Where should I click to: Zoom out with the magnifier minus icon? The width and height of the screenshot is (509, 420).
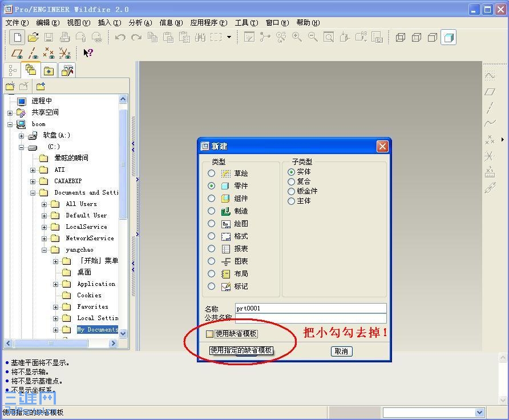pyautogui.click(x=313, y=37)
